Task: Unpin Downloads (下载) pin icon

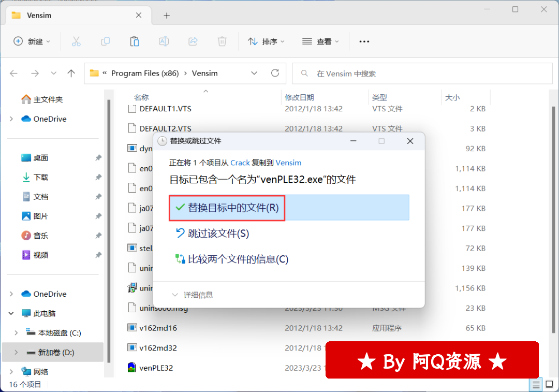Action: 98,177
